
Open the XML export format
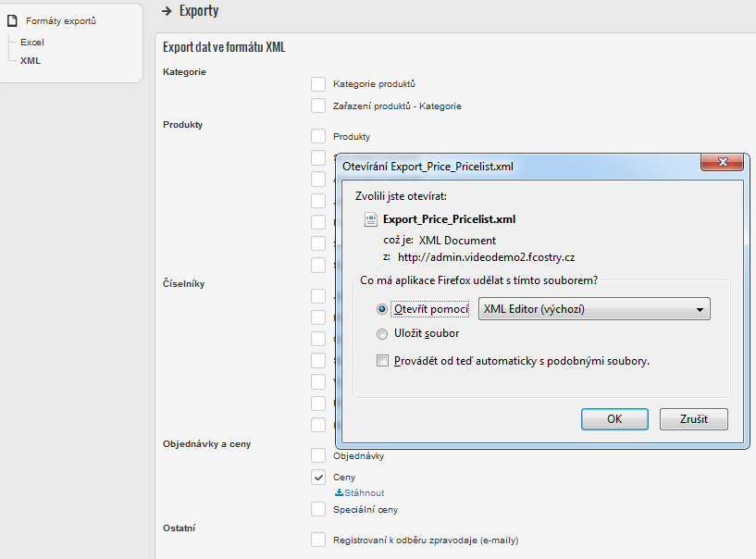tap(31, 60)
